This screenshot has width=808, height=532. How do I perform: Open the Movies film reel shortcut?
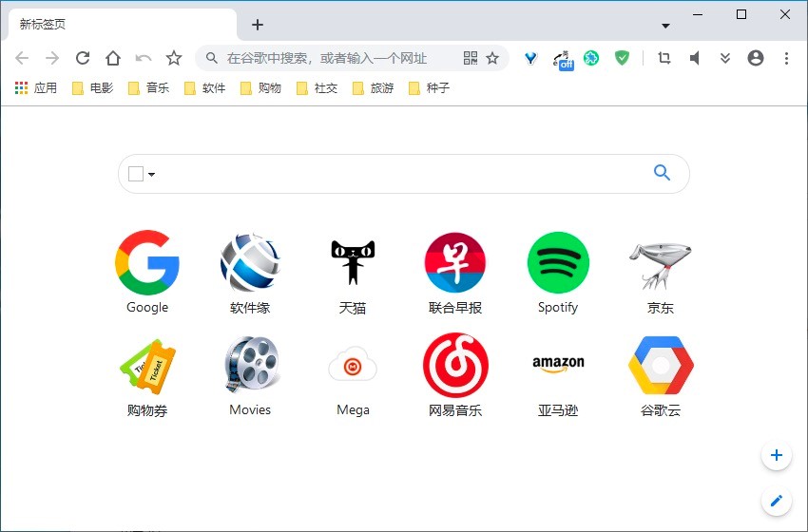pyautogui.click(x=250, y=376)
